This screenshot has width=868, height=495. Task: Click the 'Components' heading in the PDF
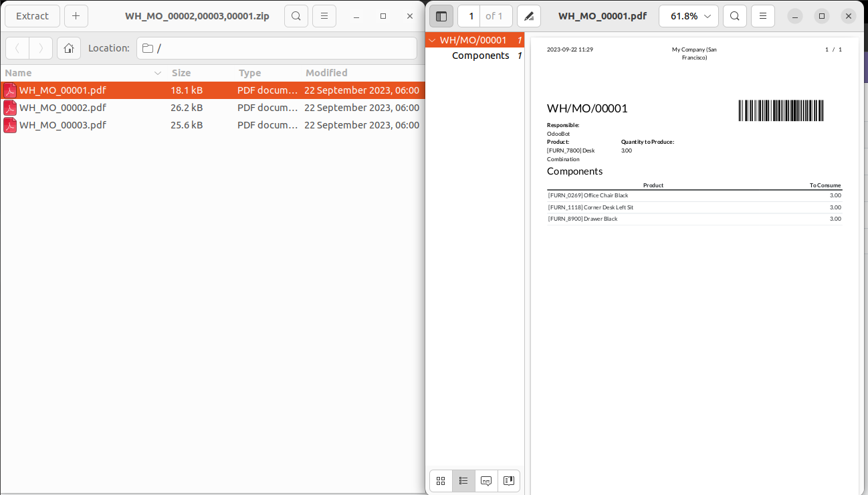pyautogui.click(x=574, y=171)
